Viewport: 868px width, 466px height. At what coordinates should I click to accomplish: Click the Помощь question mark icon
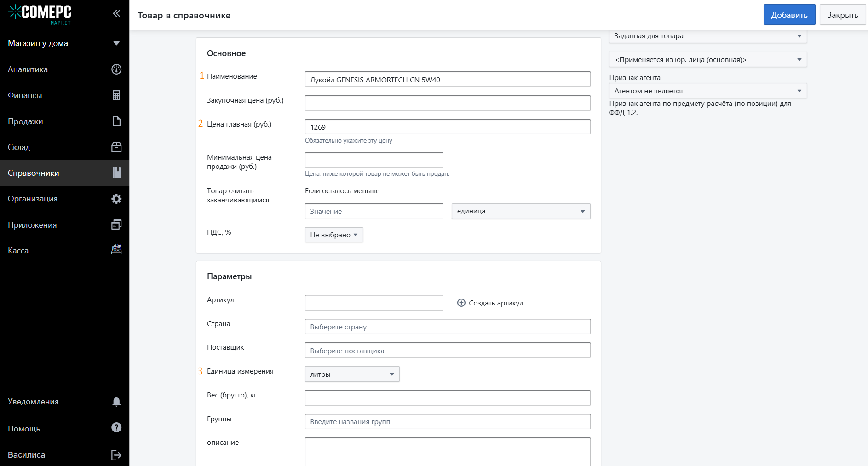point(116,428)
